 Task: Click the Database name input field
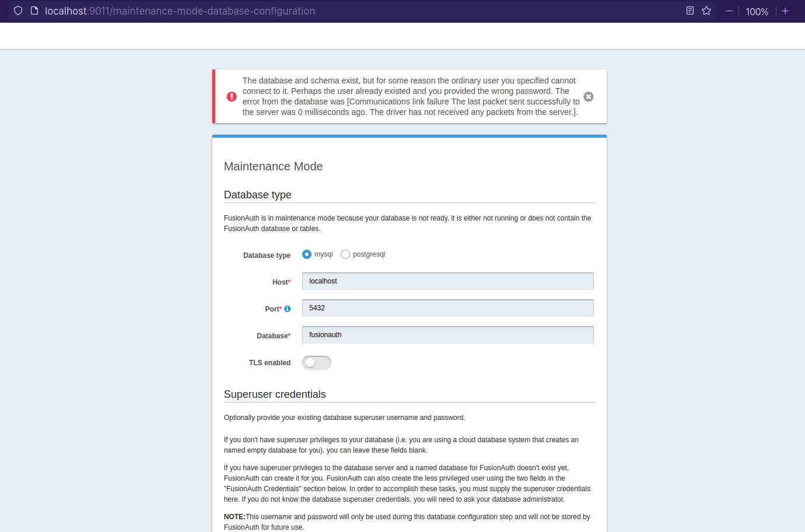pyautogui.click(x=448, y=335)
